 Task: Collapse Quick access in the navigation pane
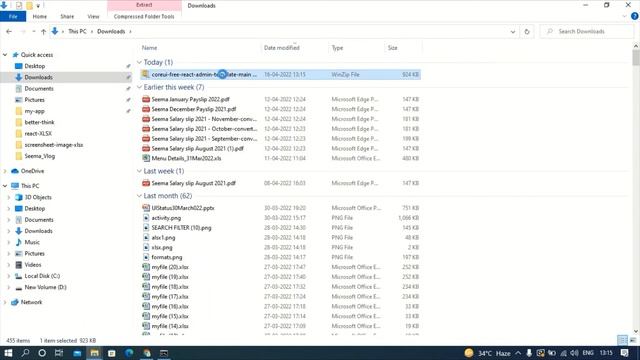coord(5,55)
